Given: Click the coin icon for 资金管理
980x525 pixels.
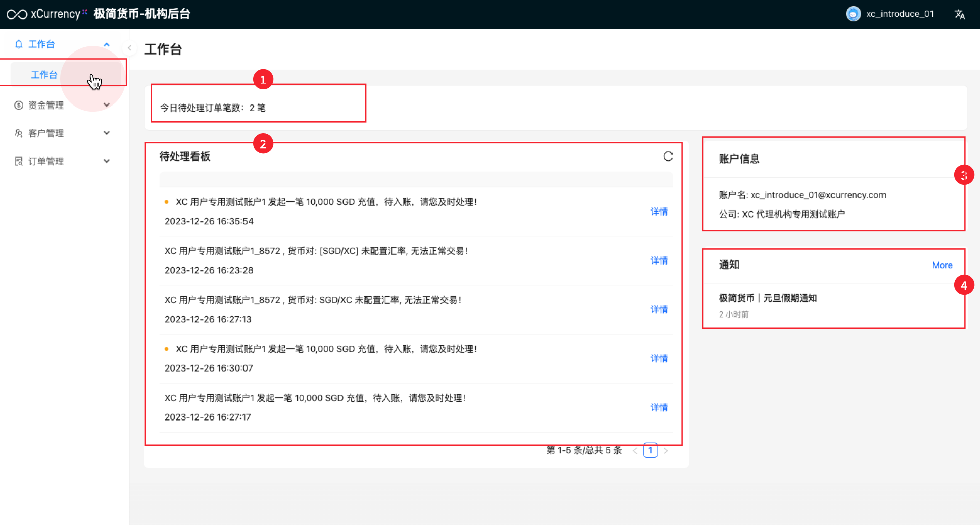Looking at the screenshot, I should [x=19, y=105].
